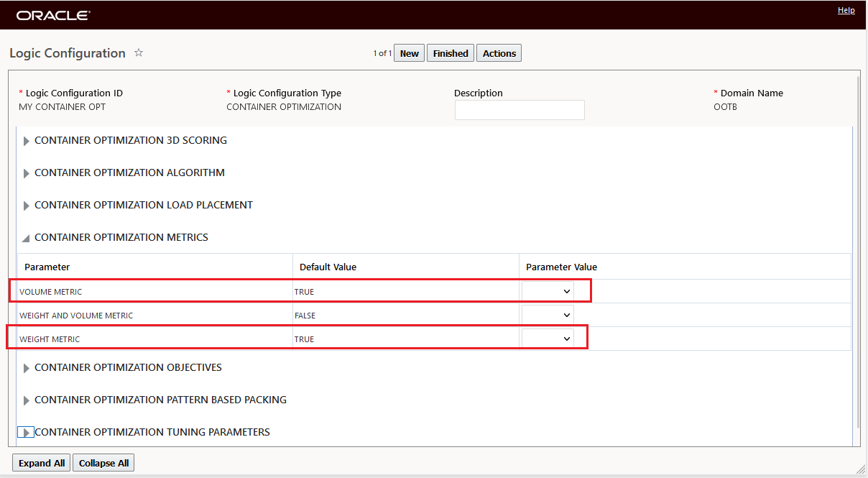Open the Actions menu

(499, 53)
